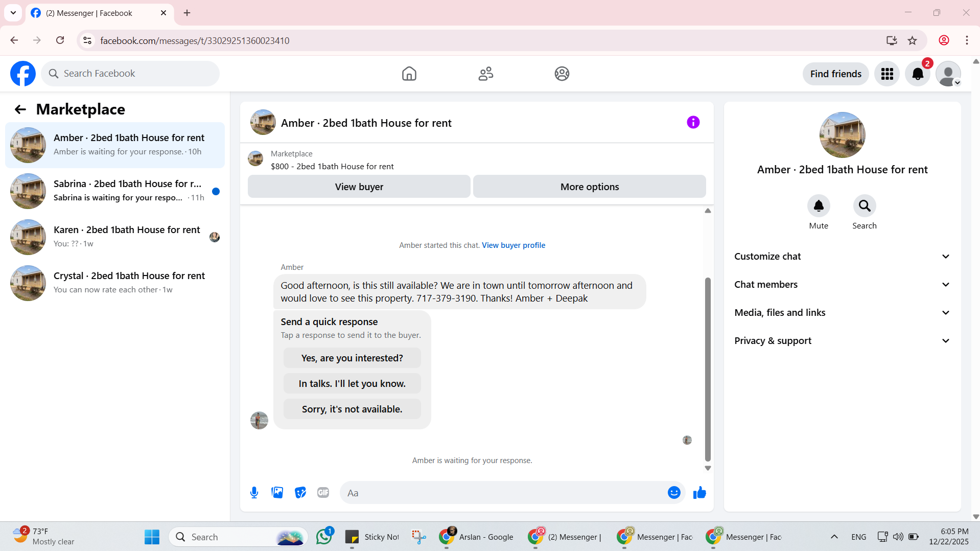Open More options for listing
This screenshot has width=980, height=551.
(x=589, y=187)
